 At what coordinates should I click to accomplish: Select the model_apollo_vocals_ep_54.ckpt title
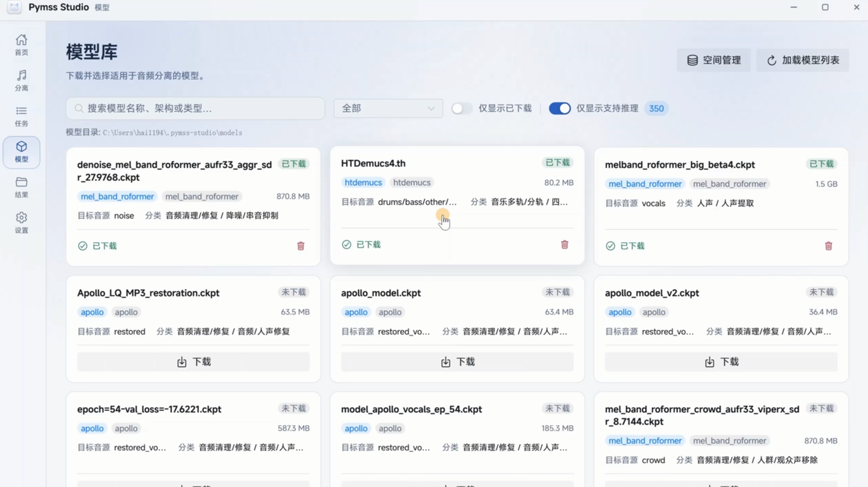click(411, 409)
